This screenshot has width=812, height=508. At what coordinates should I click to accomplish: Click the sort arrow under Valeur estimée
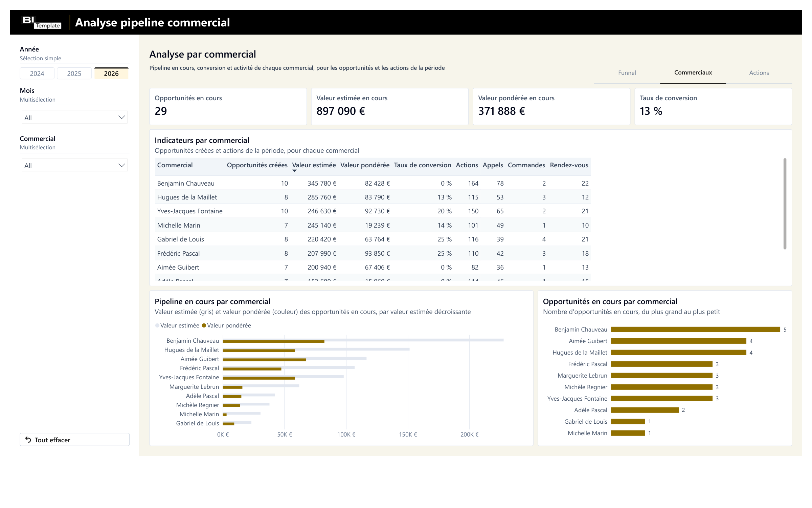(294, 171)
